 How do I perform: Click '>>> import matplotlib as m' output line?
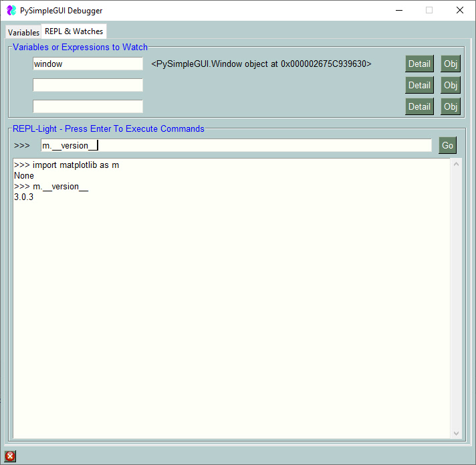(66, 165)
